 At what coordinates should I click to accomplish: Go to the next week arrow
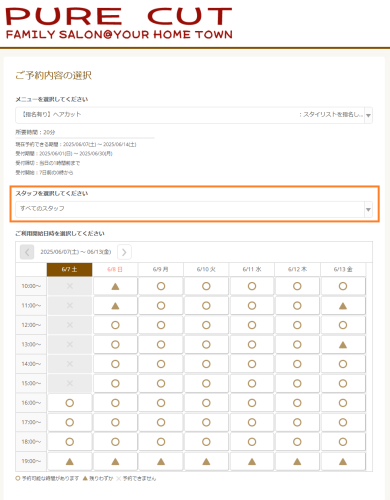124,252
